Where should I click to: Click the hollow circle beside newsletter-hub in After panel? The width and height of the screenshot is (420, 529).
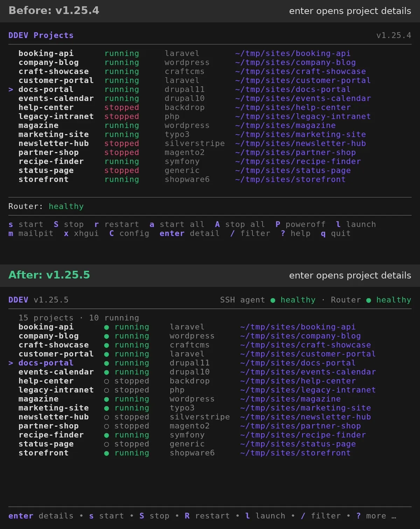click(x=106, y=417)
